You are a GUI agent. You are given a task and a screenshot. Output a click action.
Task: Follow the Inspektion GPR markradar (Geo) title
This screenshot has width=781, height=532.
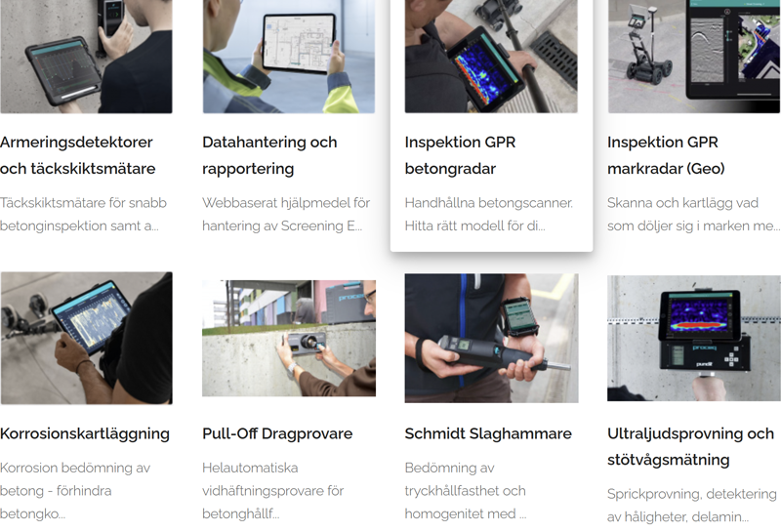(x=666, y=155)
